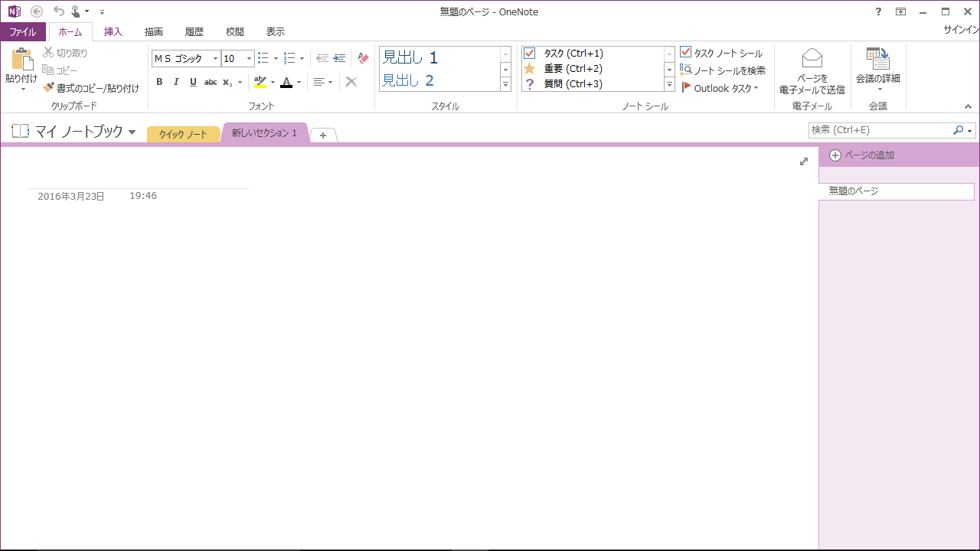Apply yellow text highlight color
This screenshot has height=551, width=980.
click(x=260, y=82)
